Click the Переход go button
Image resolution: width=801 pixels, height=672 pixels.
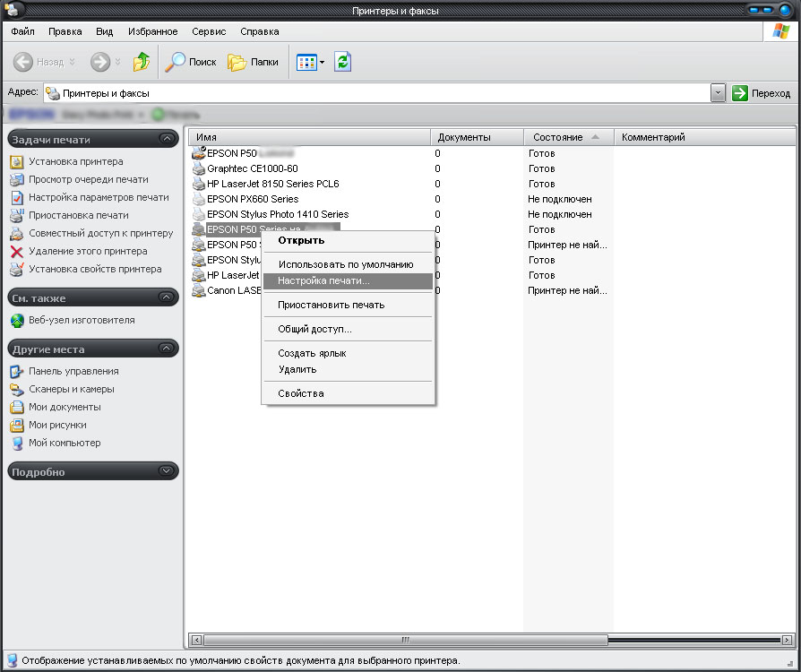point(762,93)
